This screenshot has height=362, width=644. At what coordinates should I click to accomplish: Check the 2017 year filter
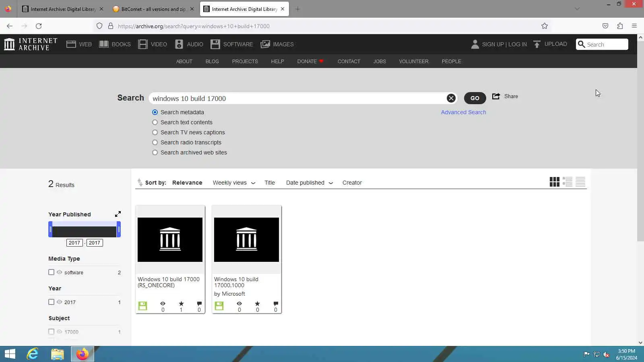tap(51, 302)
